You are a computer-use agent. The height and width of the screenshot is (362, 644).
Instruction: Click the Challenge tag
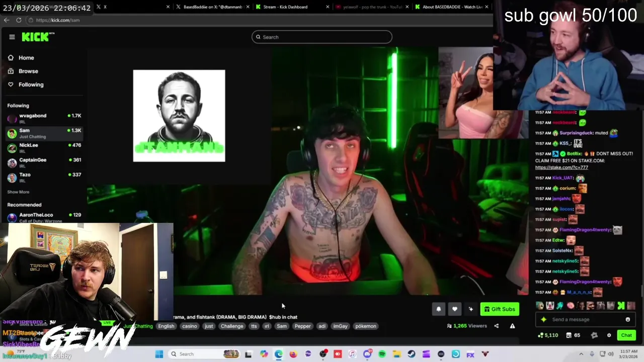(x=232, y=326)
